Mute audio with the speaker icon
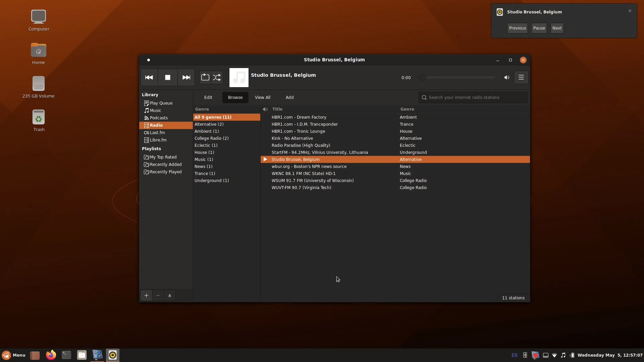Viewport: 644px width, 362px height. click(506, 77)
